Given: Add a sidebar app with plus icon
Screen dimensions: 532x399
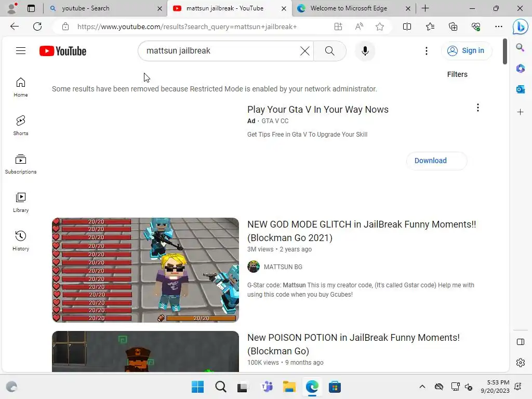Looking at the screenshot, I should 520,112.
